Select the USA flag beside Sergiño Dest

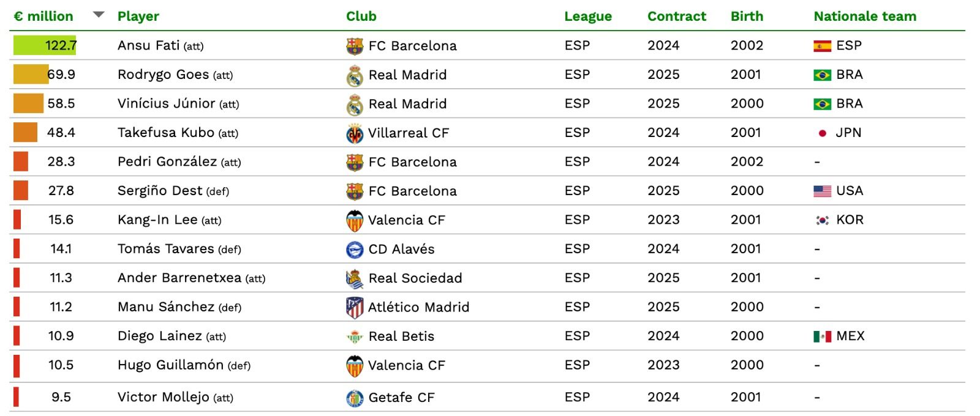click(821, 190)
